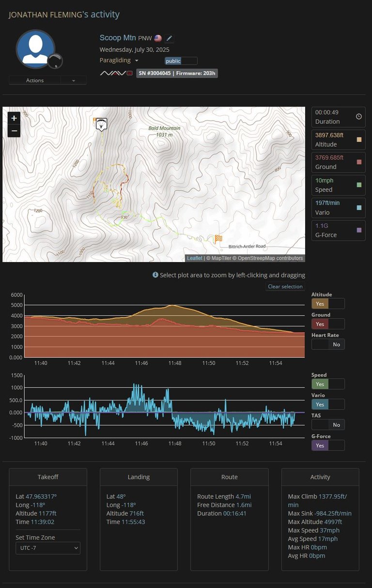
Task: Open the UTC -7 time zone selector
Action: (x=48, y=548)
